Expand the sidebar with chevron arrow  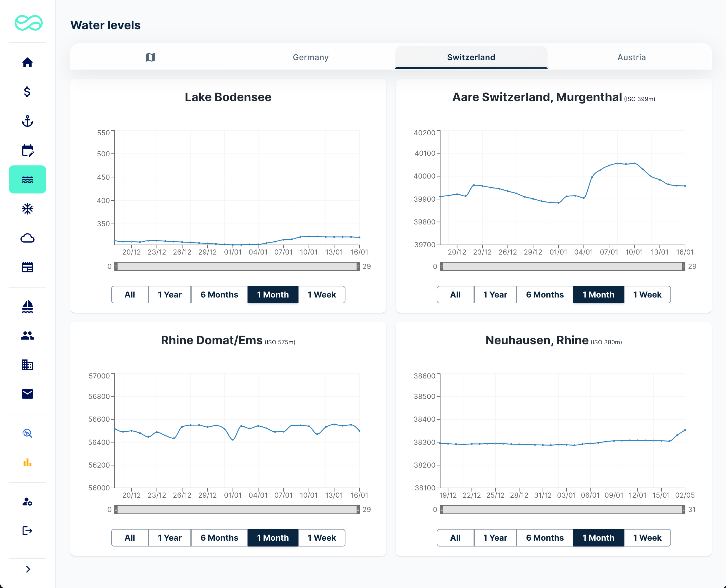pyautogui.click(x=28, y=569)
